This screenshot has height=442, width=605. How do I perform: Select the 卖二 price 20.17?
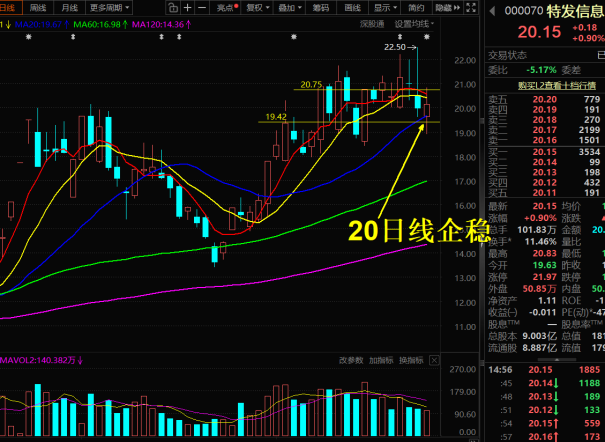[544, 130]
